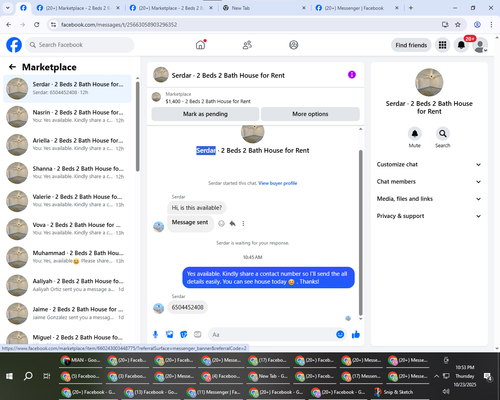Click the chat messages scrollbar
This screenshot has width=500, height=400.
[360, 232]
